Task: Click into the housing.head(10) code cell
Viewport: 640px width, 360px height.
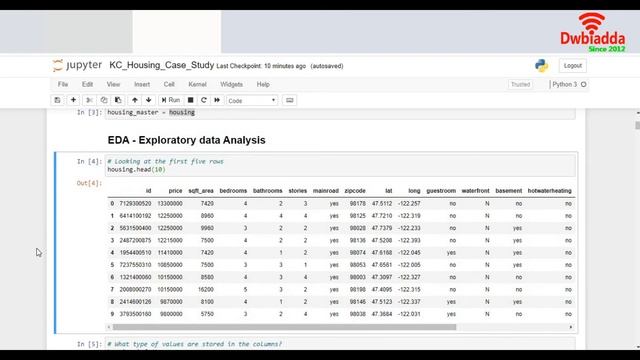Action: pyautogui.click(x=340, y=165)
